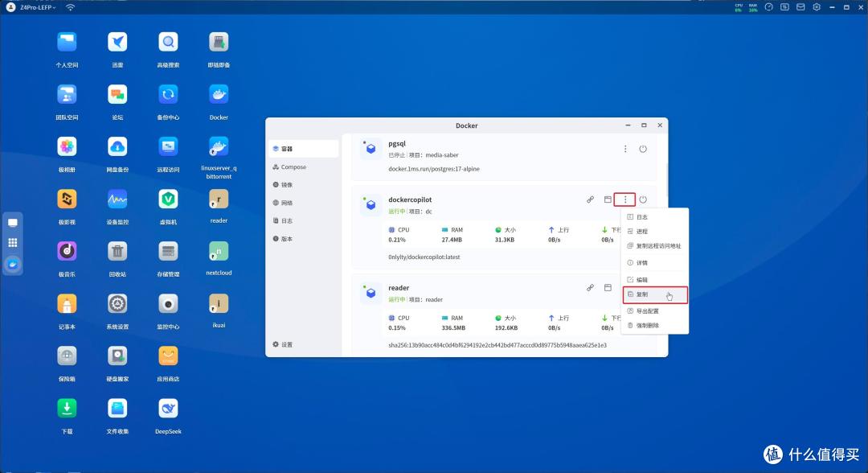Open the 极相册 desktop icon
The height and width of the screenshot is (473, 868).
tap(67, 146)
